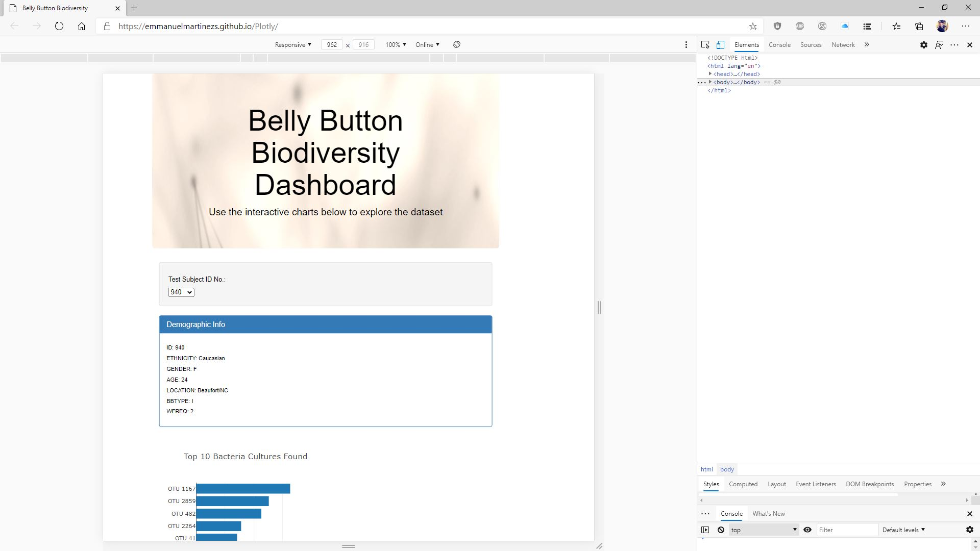The height and width of the screenshot is (551, 980).
Task: Click the console Filter input field
Action: click(847, 530)
